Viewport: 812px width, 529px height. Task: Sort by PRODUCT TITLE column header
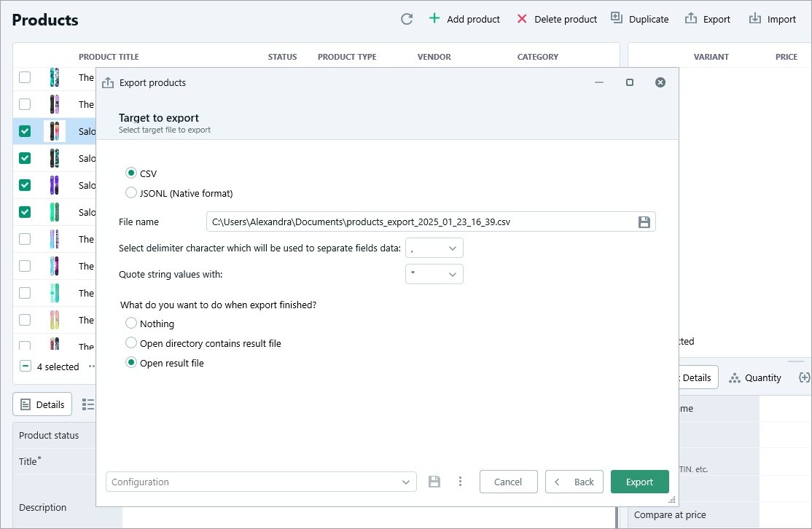coord(109,57)
